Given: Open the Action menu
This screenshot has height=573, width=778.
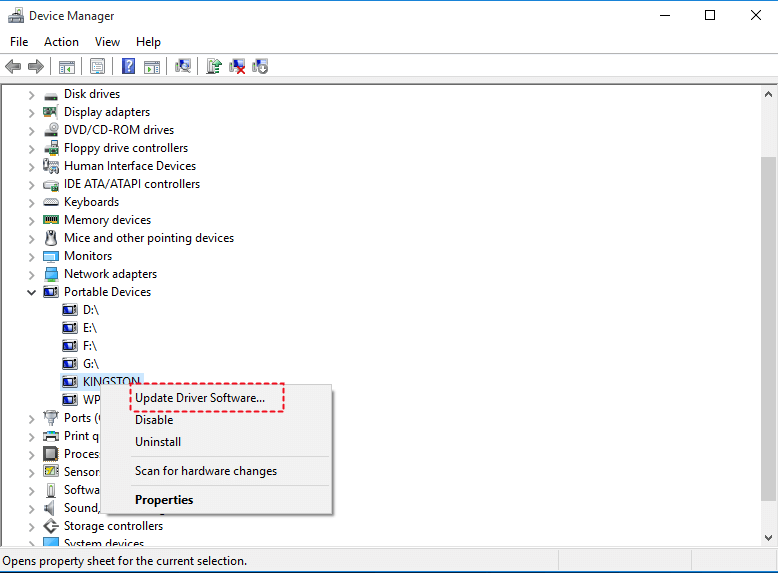Looking at the screenshot, I should 61,42.
